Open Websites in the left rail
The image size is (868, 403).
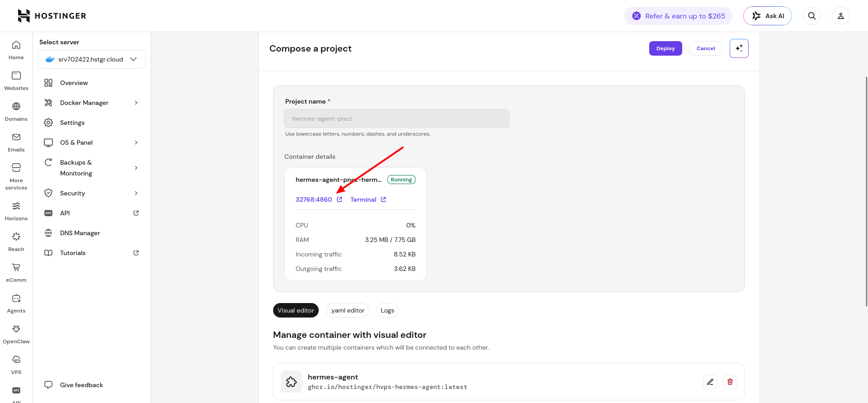(16, 81)
